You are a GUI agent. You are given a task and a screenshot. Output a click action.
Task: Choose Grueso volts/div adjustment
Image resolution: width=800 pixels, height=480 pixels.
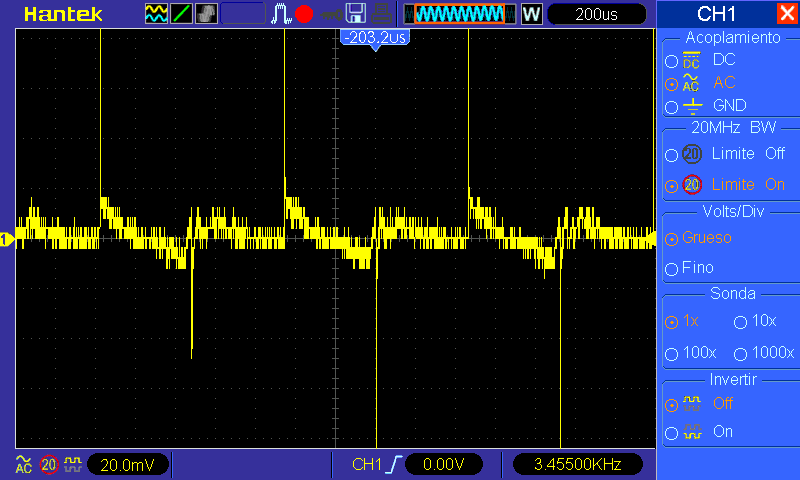tap(671, 239)
